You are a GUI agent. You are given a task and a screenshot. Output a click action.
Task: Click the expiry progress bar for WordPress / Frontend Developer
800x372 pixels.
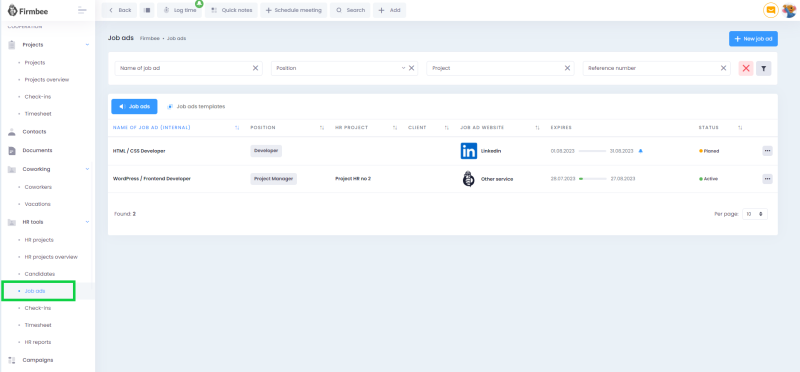click(593, 179)
